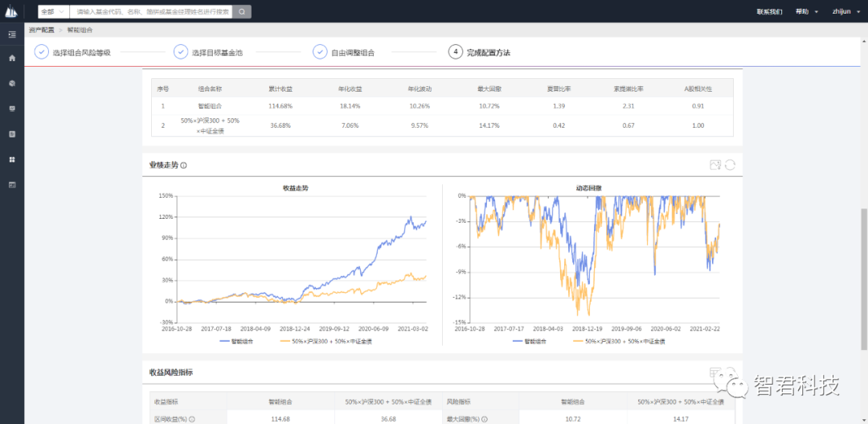Go to step 自由调整组合

click(x=353, y=52)
